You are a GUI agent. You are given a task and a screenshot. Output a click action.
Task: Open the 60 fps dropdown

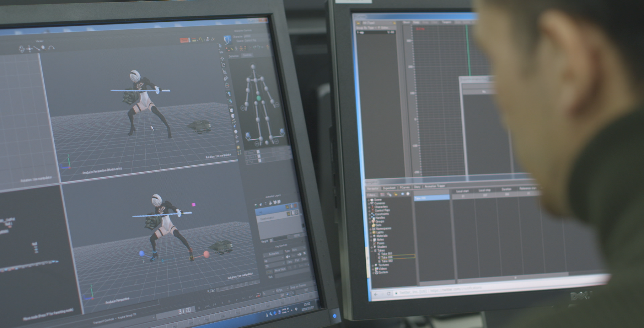click(x=282, y=290)
